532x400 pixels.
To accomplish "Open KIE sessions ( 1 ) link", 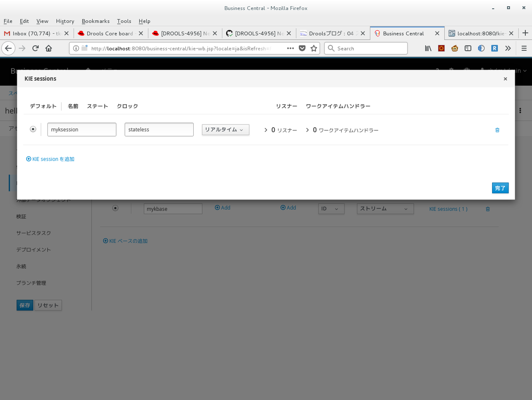I will point(448,209).
